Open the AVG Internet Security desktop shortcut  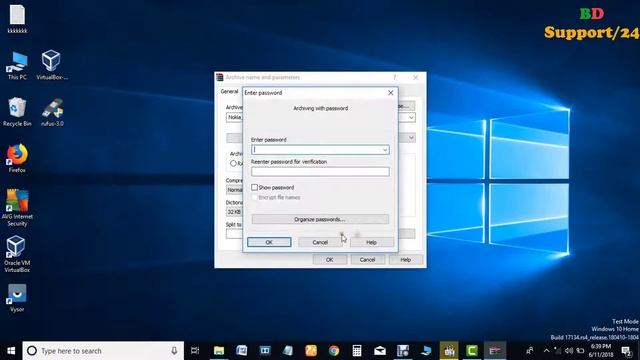(x=17, y=208)
